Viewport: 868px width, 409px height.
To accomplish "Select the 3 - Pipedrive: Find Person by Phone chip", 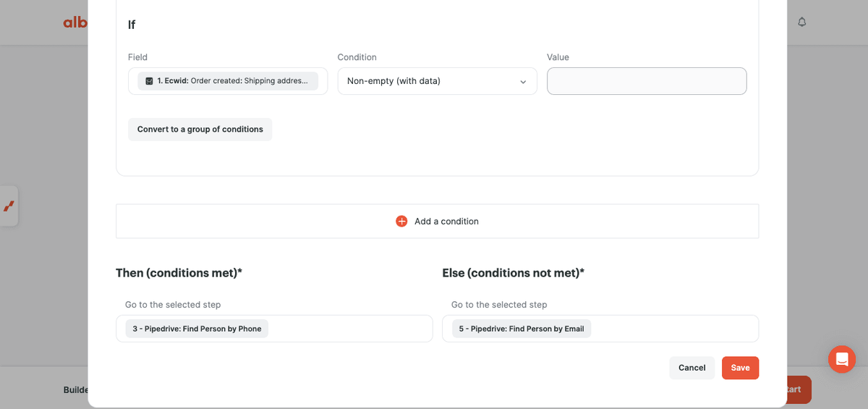I will 197,329.
